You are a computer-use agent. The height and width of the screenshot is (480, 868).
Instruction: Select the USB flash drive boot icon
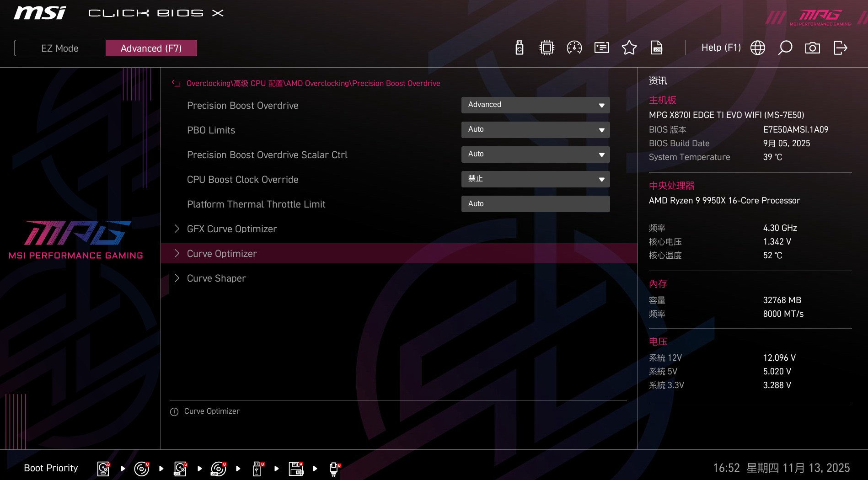pos(257,468)
